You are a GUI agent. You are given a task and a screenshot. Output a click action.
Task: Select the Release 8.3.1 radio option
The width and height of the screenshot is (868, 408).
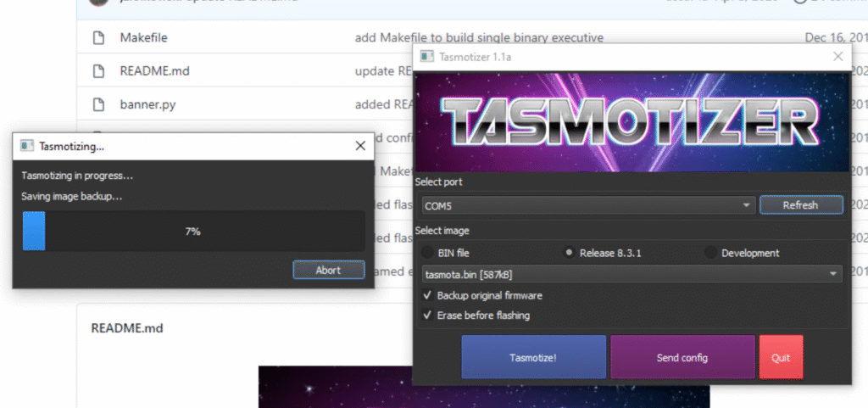point(569,253)
